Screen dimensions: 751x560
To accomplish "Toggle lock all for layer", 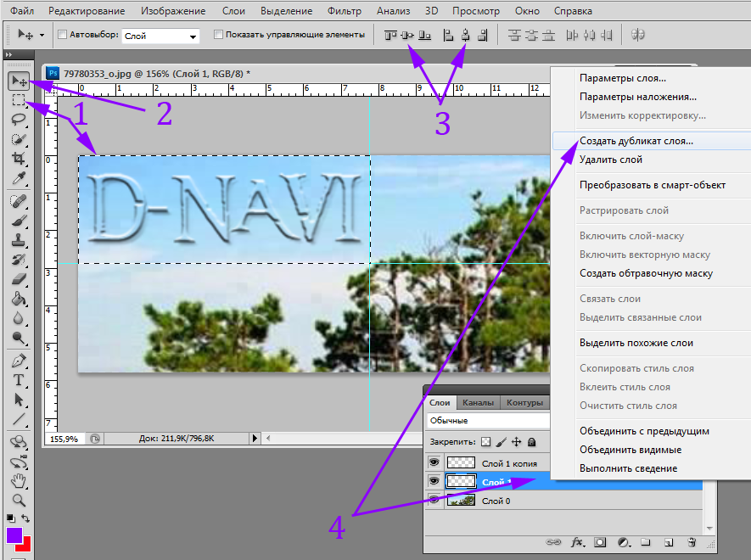I will pos(531,442).
